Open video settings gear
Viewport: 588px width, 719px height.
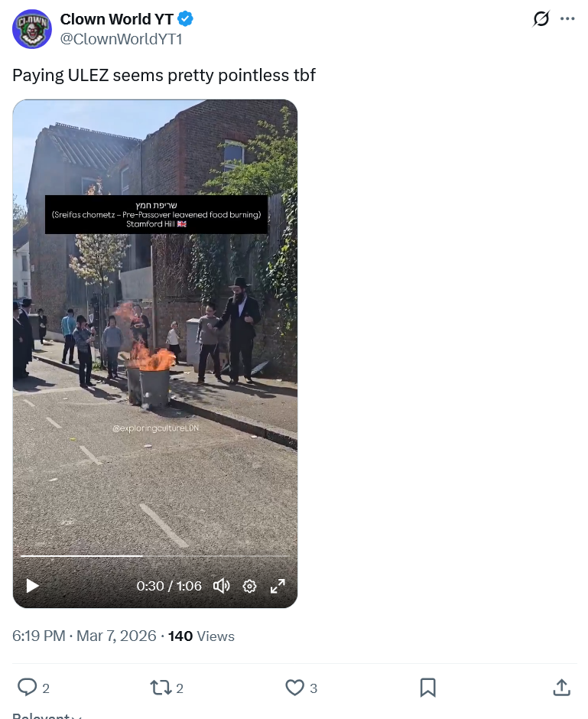[249, 586]
